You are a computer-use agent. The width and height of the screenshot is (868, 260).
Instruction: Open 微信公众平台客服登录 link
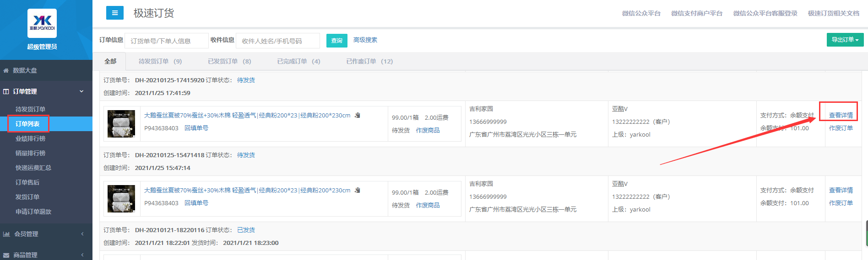click(x=765, y=13)
